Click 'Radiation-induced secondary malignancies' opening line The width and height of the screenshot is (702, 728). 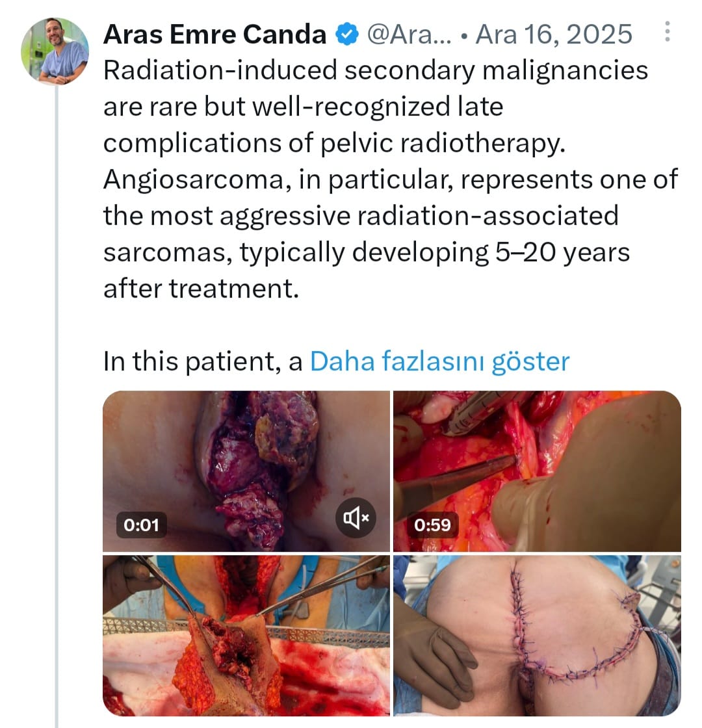pos(376,71)
